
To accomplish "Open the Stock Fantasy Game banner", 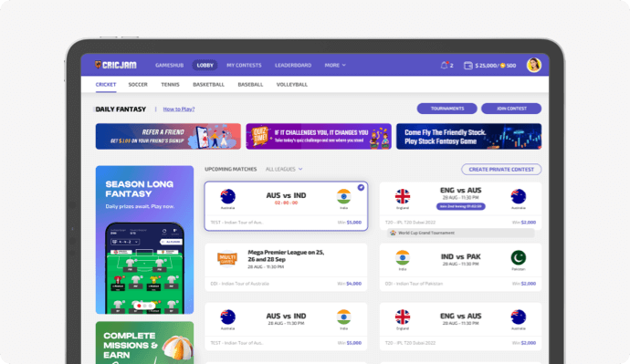I will point(469,137).
